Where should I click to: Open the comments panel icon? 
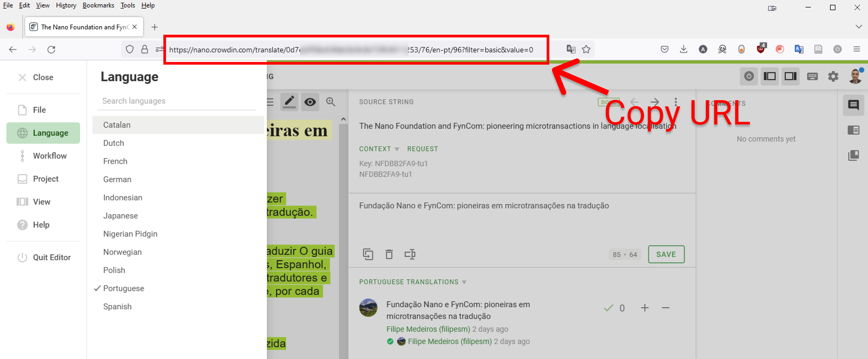pos(853,105)
